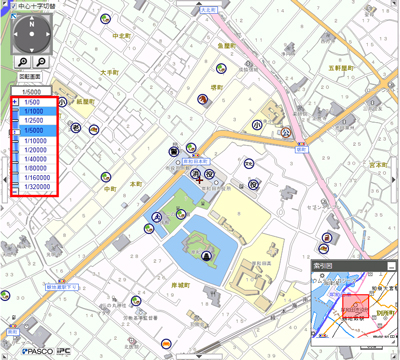Screen dimensions: 400x360
Task: Click the right magnifier zoom button
Action: click(41, 62)
